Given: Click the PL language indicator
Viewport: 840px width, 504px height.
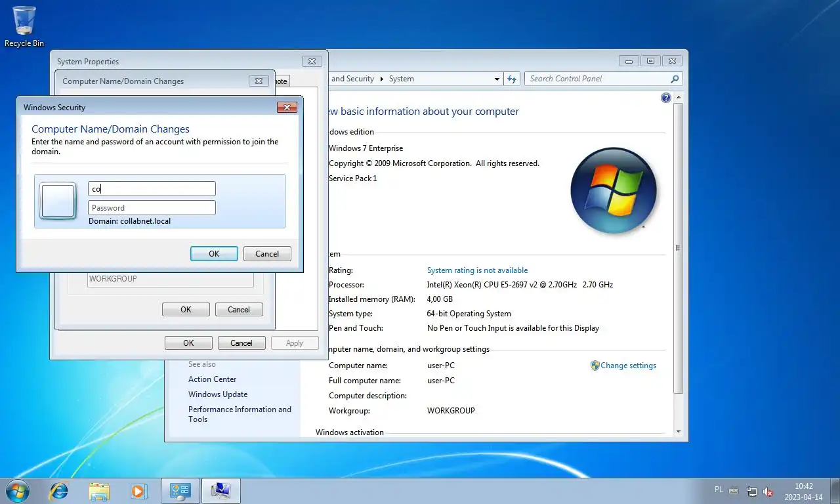Looking at the screenshot, I should point(719,490).
